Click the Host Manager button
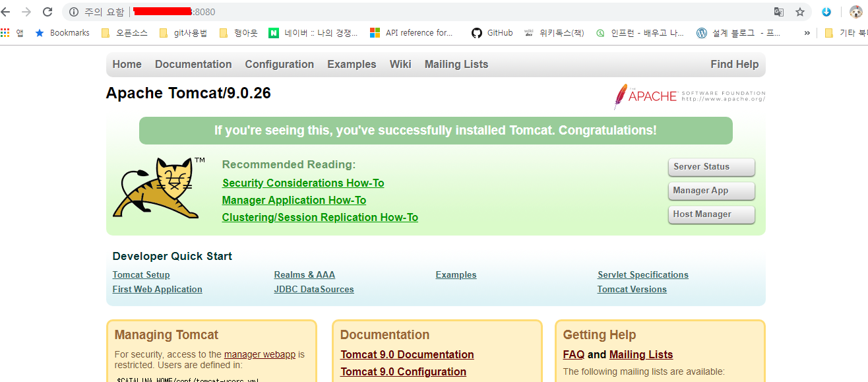 (711, 214)
